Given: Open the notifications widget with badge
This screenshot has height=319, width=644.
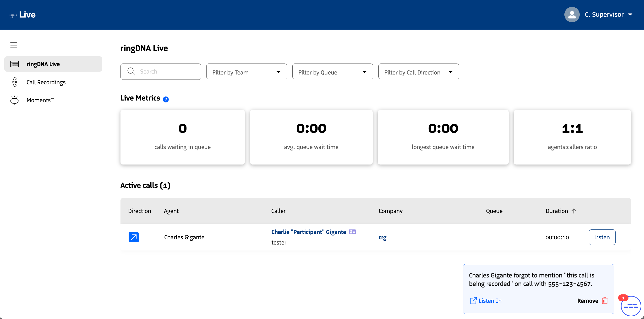Looking at the screenshot, I should pyautogui.click(x=631, y=306).
